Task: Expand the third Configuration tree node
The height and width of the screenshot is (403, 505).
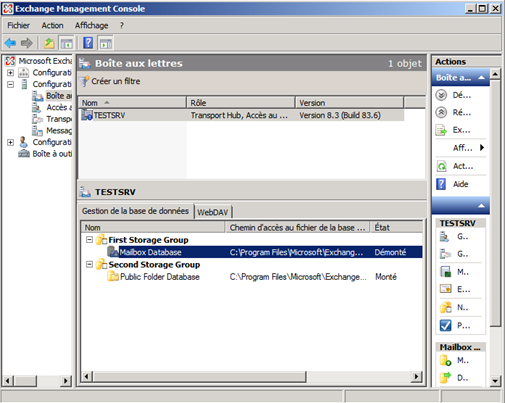Action: [10, 142]
